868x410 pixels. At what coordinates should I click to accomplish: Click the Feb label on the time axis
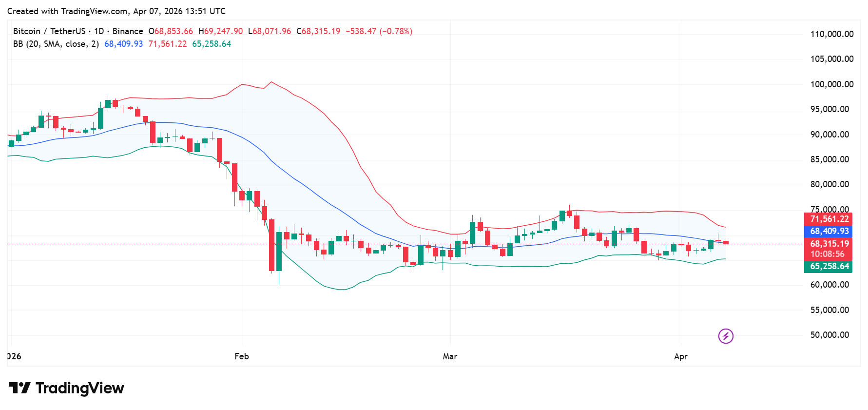pyautogui.click(x=241, y=356)
